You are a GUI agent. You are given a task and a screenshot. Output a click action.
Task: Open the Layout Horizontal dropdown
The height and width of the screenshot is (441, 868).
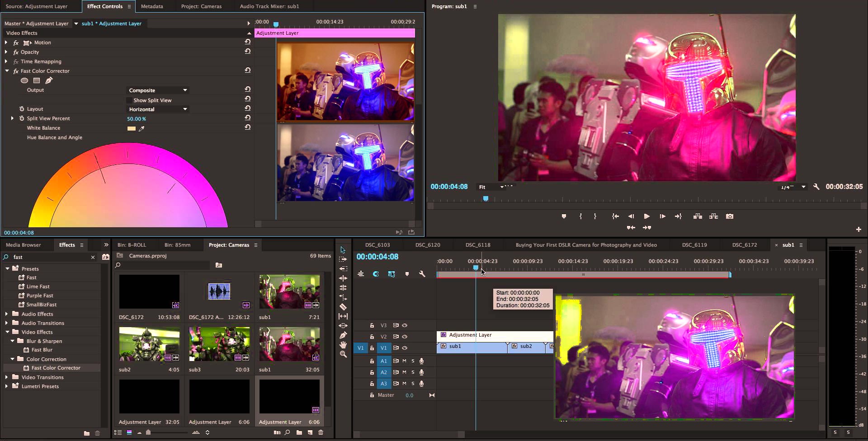coord(158,109)
